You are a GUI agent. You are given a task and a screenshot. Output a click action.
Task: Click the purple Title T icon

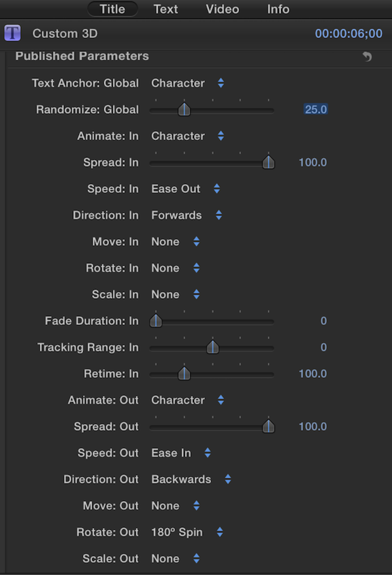click(x=12, y=33)
